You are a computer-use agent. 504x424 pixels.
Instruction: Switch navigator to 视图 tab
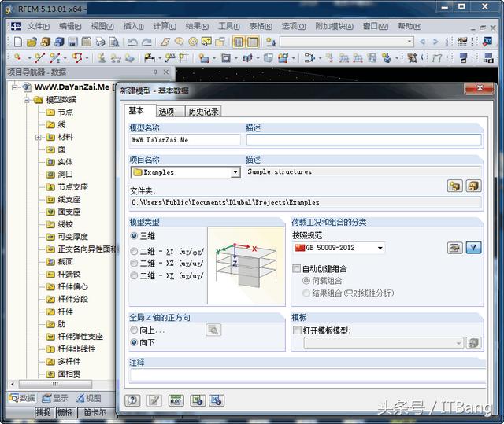(x=89, y=398)
